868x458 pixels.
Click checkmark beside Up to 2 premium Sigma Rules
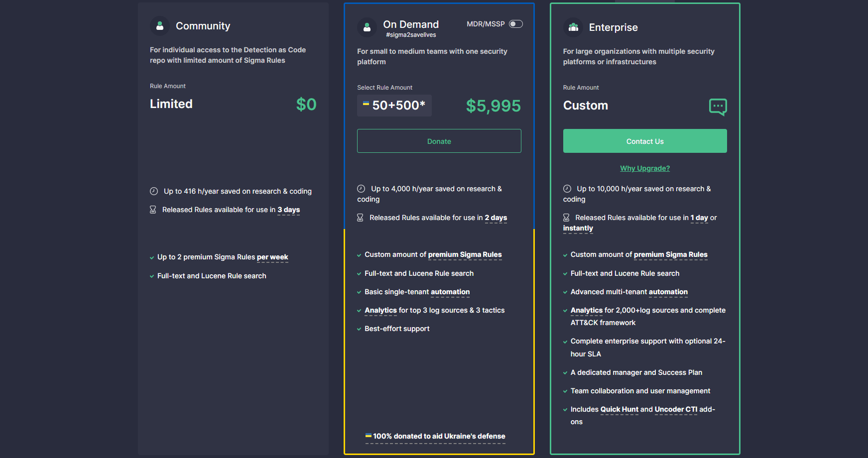[152, 257]
